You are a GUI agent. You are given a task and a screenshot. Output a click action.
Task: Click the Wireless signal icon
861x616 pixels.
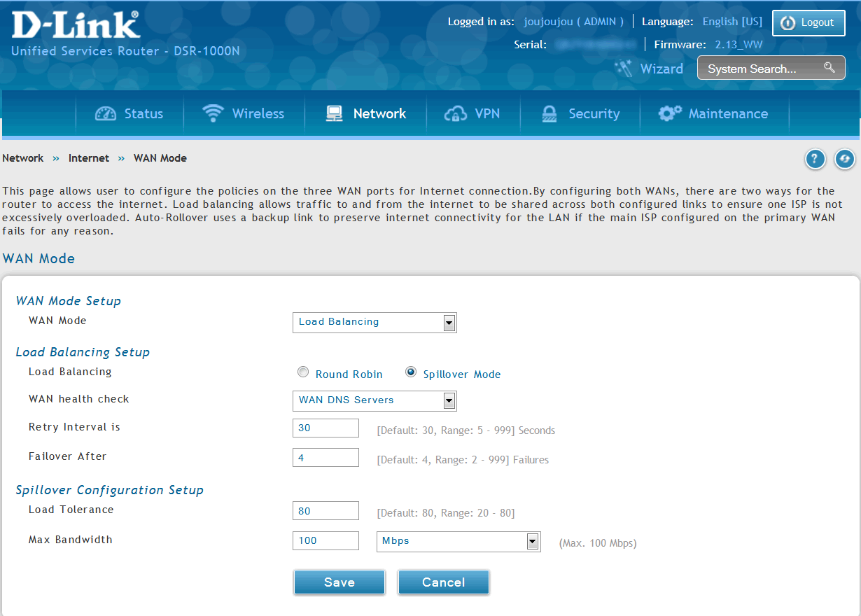pyautogui.click(x=213, y=113)
